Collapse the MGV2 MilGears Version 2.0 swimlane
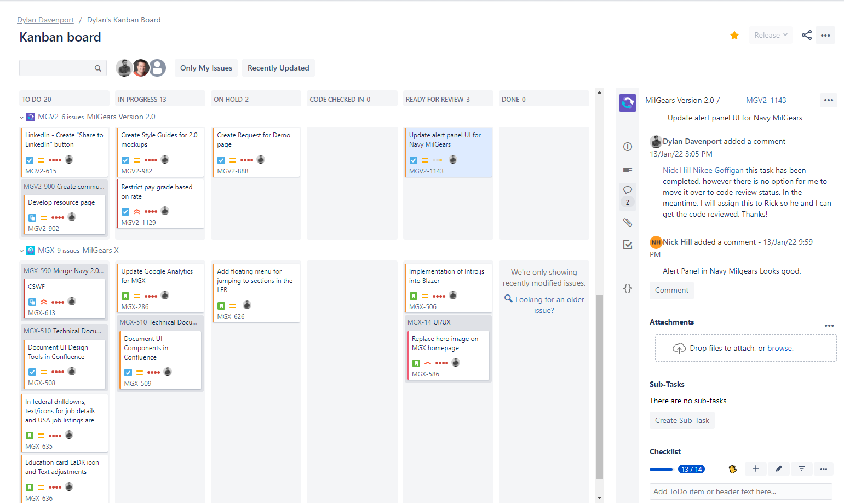844x504 pixels. pyautogui.click(x=22, y=117)
